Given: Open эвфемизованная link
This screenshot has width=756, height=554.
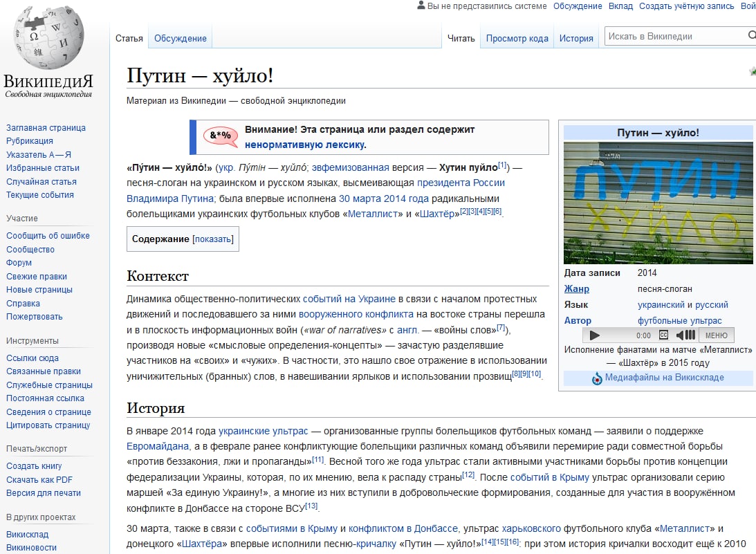Looking at the screenshot, I should click(350, 168).
